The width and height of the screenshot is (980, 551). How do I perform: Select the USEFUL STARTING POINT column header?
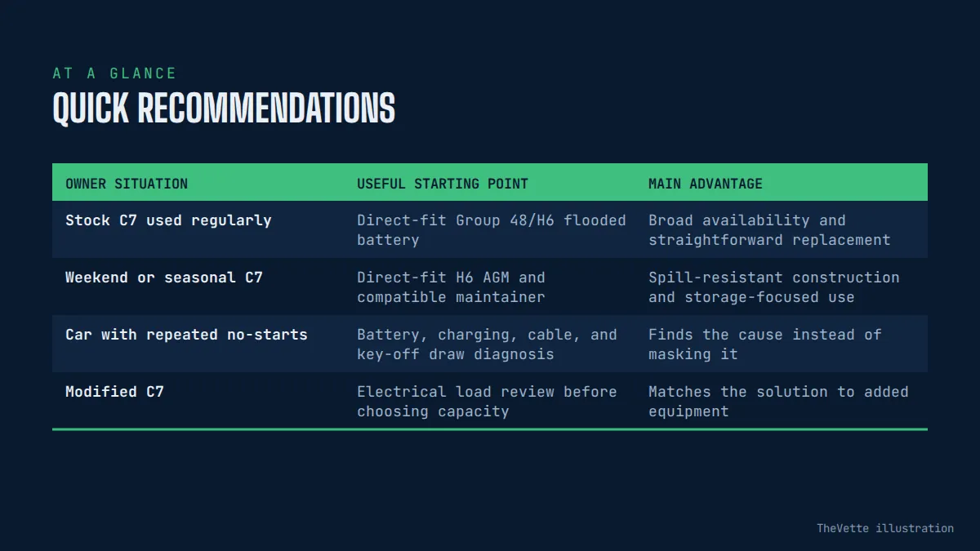click(x=443, y=184)
